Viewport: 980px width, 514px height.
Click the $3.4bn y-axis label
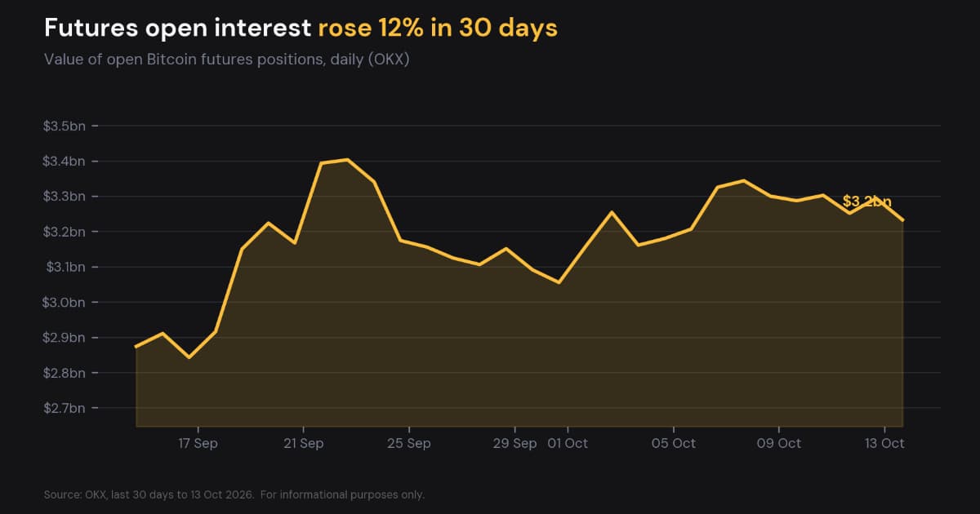tap(65, 162)
